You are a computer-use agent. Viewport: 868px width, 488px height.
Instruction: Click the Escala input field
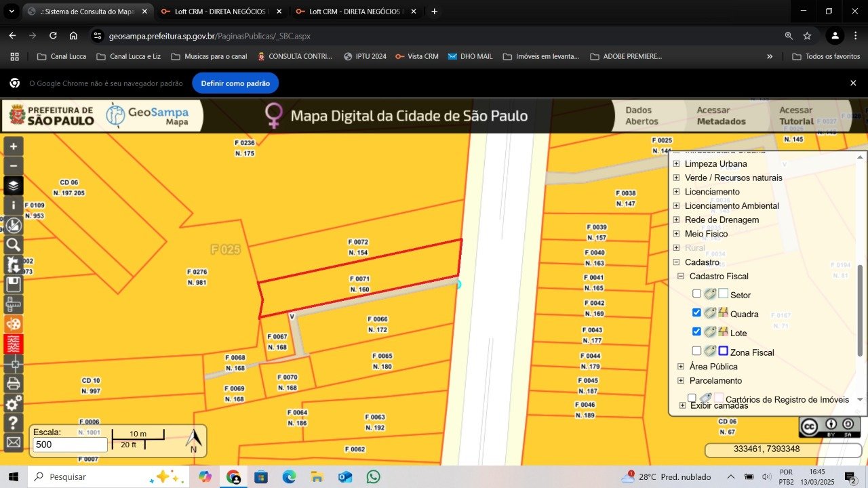70,445
